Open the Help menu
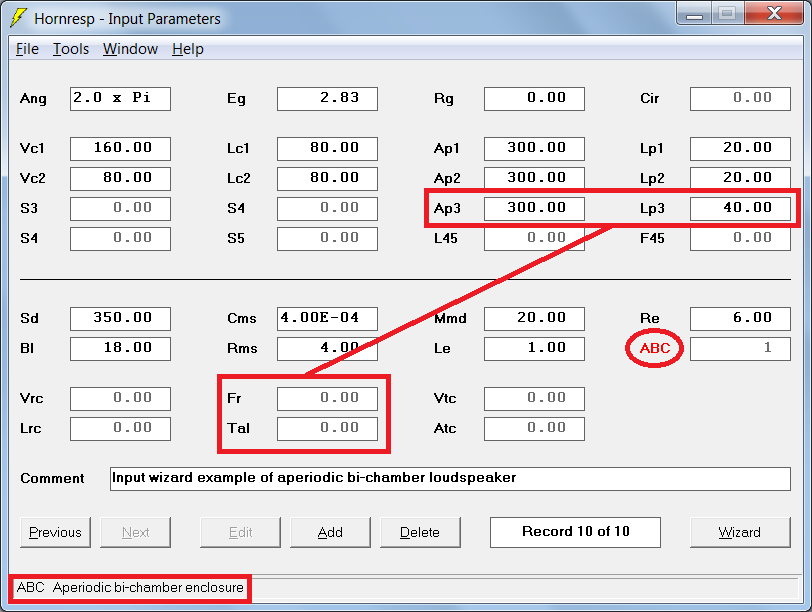The width and height of the screenshot is (812, 612). tap(187, 49)
